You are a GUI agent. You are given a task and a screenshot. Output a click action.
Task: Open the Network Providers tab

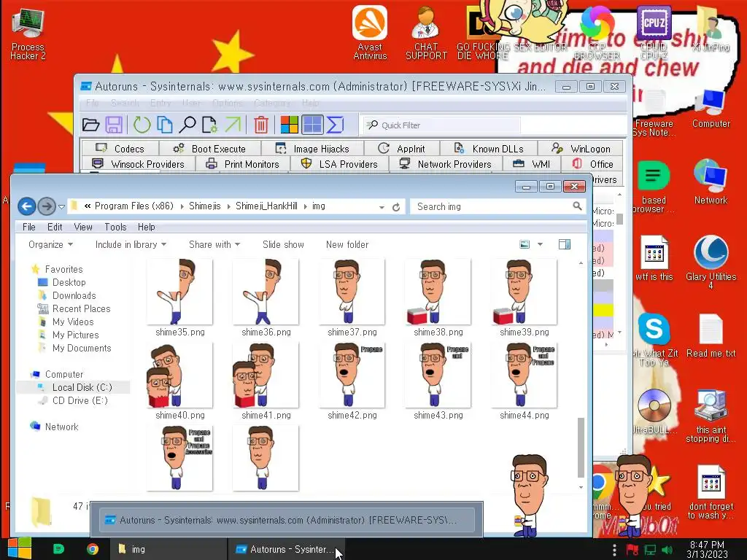pyautogui.click(x=446, y=164)
